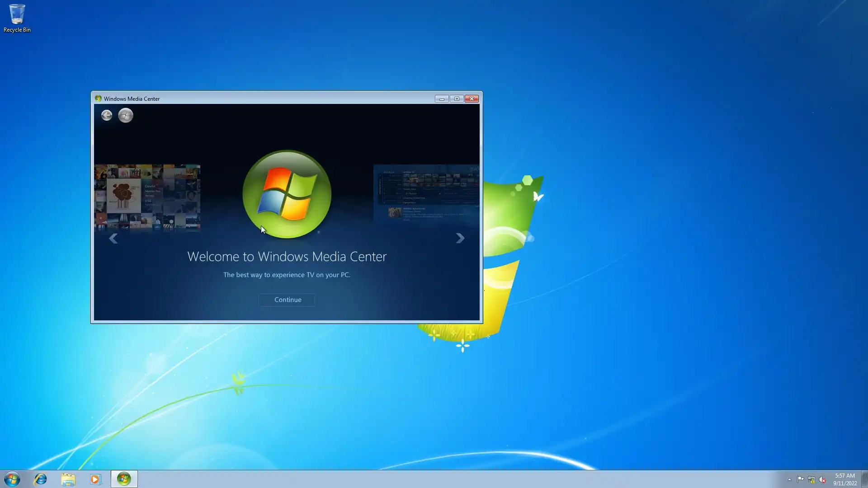Open Action Center flag icon

tap(800, 479)
